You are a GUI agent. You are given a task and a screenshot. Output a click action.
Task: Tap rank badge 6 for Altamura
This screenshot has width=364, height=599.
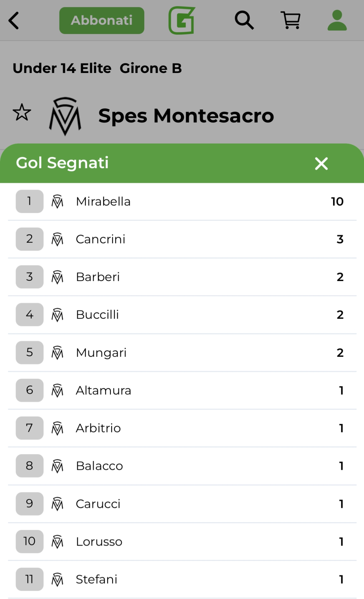(x=30, y=390)
